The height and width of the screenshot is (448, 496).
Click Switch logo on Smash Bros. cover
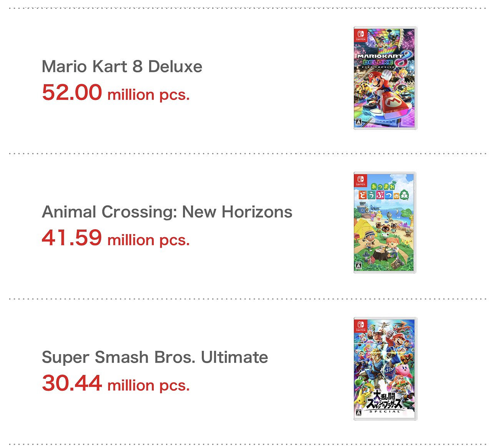click(361, 326)
